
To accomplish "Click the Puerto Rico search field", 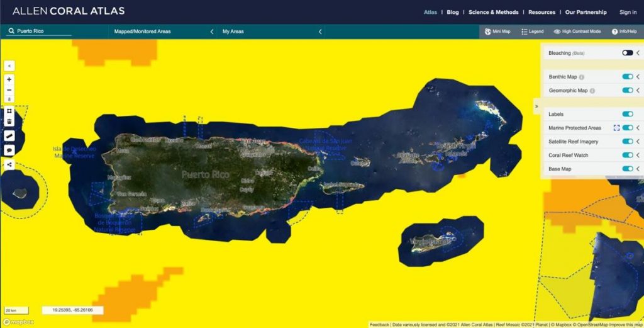I will (x=43, y=31).
